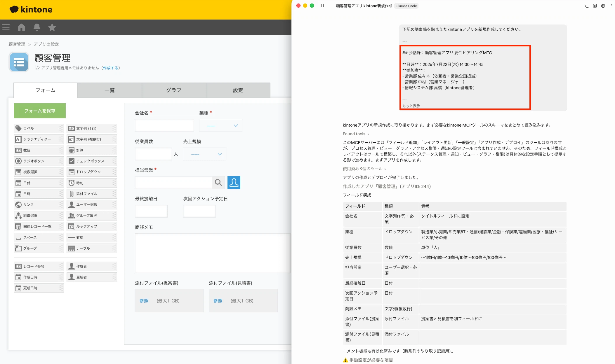Expand 使用済み 9個のツール
This screenshot has height=364, width=615.
tap(364, 169)
